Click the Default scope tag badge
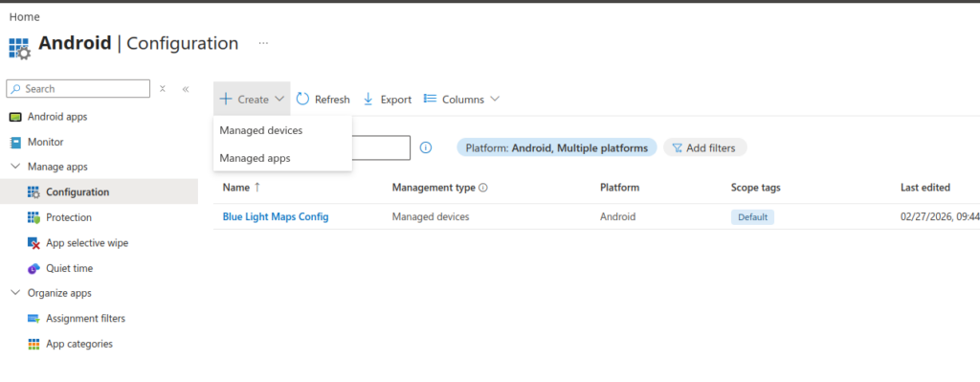 (752, 217)
